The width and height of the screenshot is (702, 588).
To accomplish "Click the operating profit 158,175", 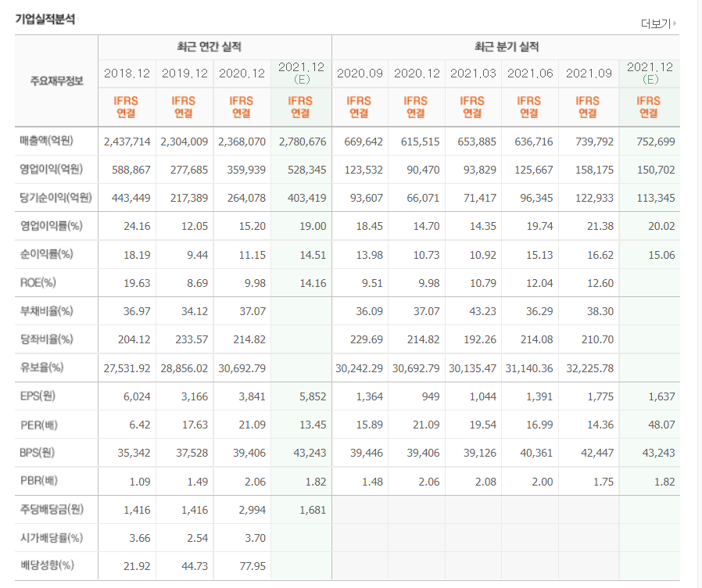I will tap(594, 170).
